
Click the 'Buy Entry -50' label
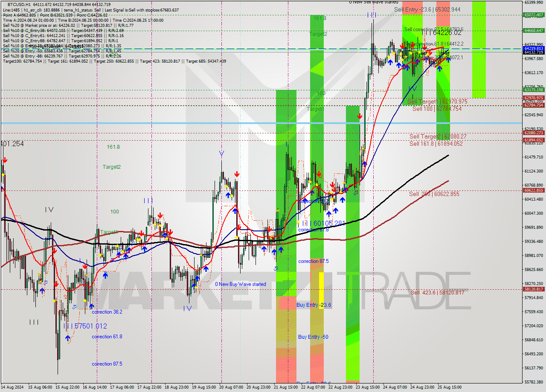[x=313, y=337]
